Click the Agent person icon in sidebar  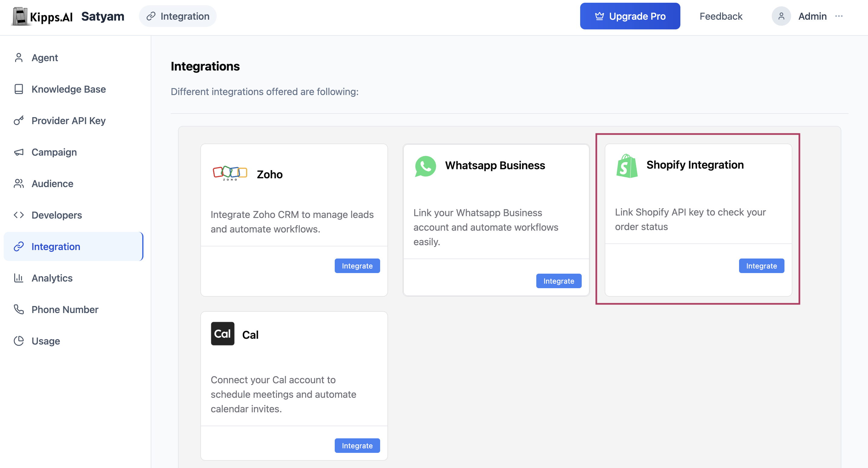(19, 58)
